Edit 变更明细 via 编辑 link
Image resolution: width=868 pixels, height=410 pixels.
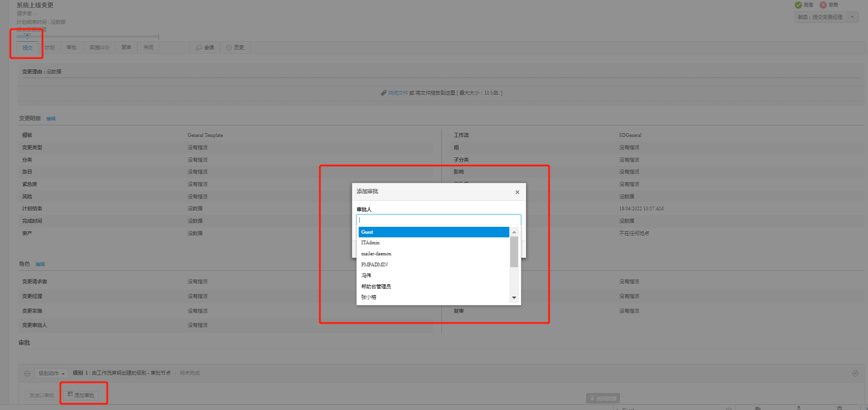[51, 119]
